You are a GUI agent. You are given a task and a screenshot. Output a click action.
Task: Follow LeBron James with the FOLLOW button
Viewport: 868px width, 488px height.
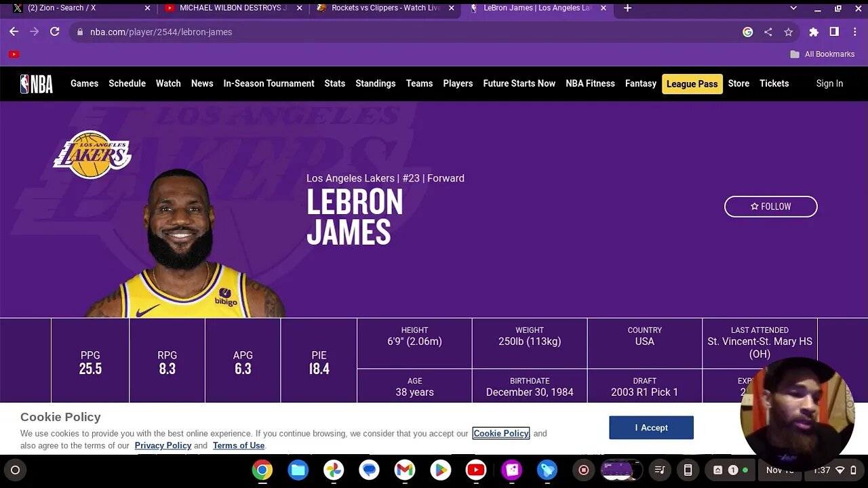coord(770,207)
